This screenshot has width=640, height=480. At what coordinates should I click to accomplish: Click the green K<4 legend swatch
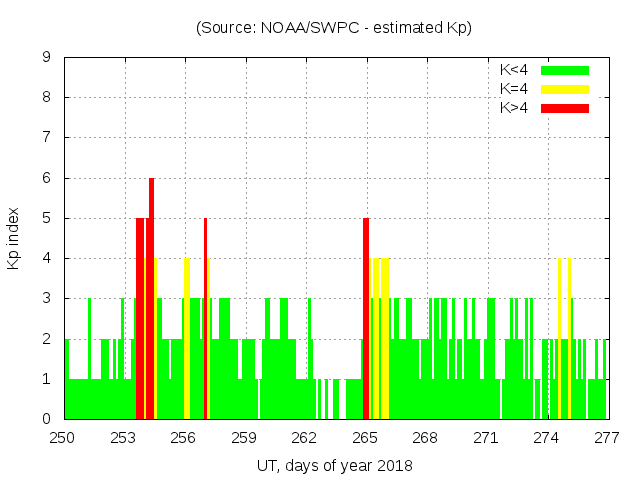click(565, 70)
